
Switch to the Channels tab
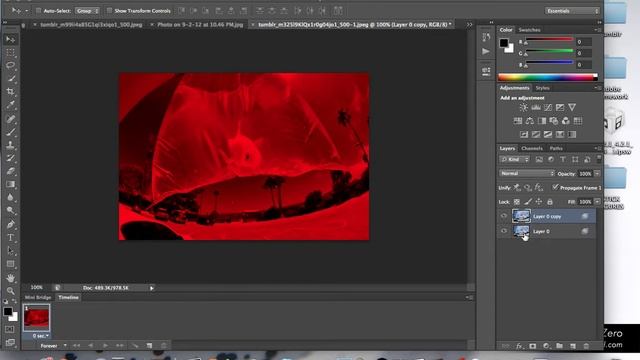point(532,149)
